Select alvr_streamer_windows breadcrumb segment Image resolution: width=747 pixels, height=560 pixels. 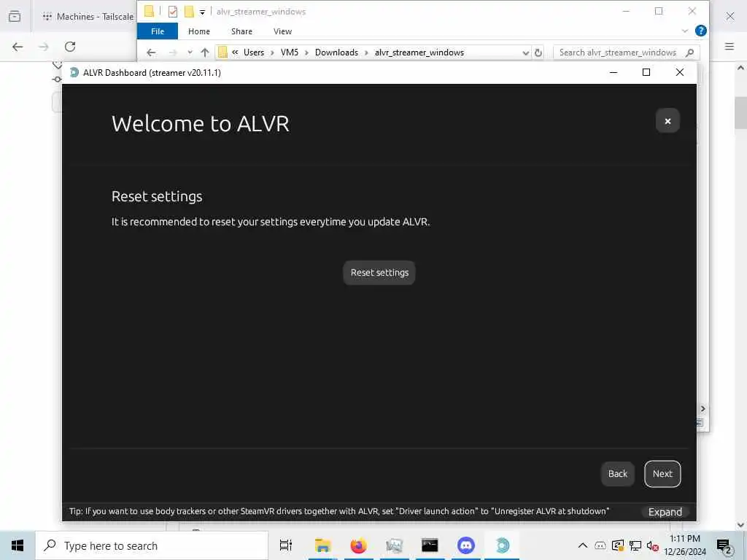[x=419, y=52]
